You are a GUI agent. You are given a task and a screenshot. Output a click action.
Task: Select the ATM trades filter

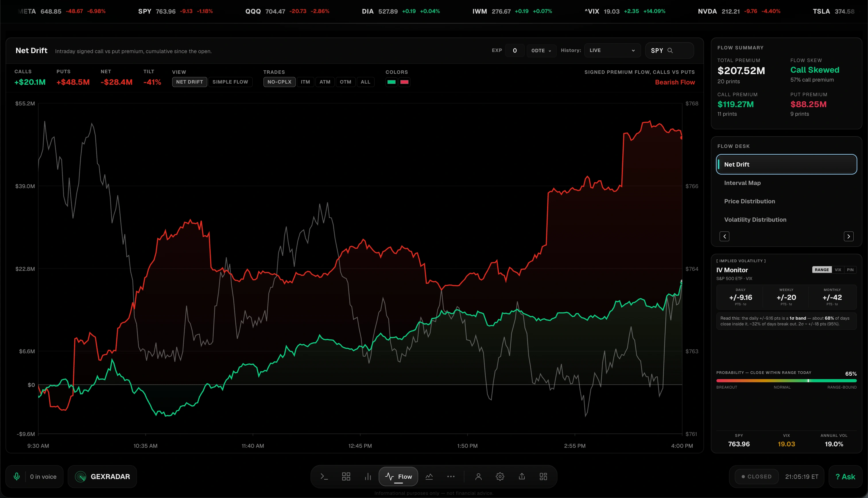[325, 82]
